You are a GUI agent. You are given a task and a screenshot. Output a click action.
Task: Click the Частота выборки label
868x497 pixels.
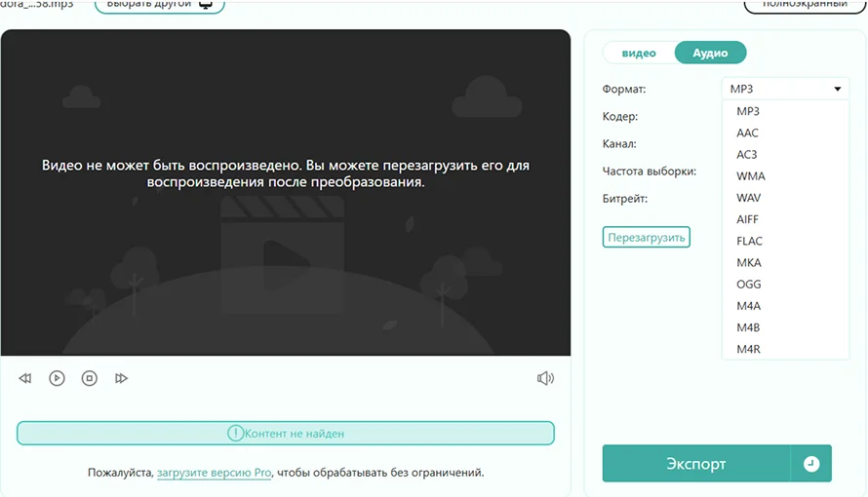click(650, 172)
